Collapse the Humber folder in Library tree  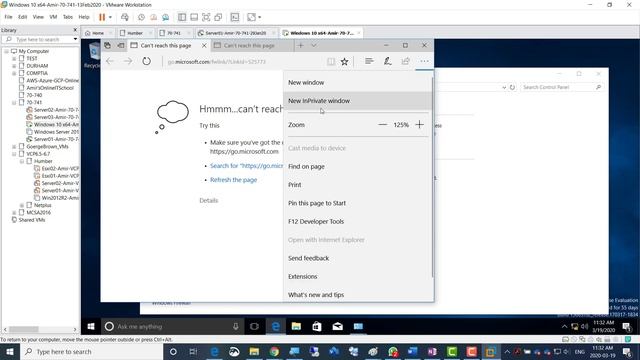(x=22, y=161)
